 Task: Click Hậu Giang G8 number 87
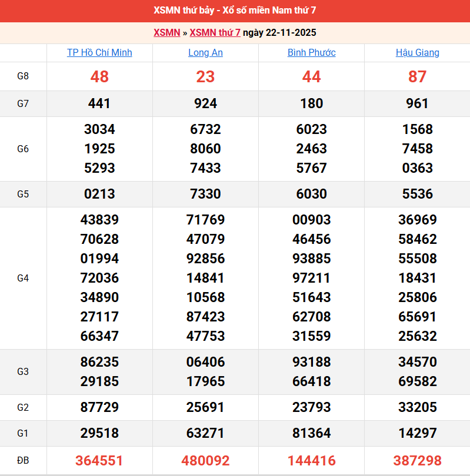[x=417, y=76]
